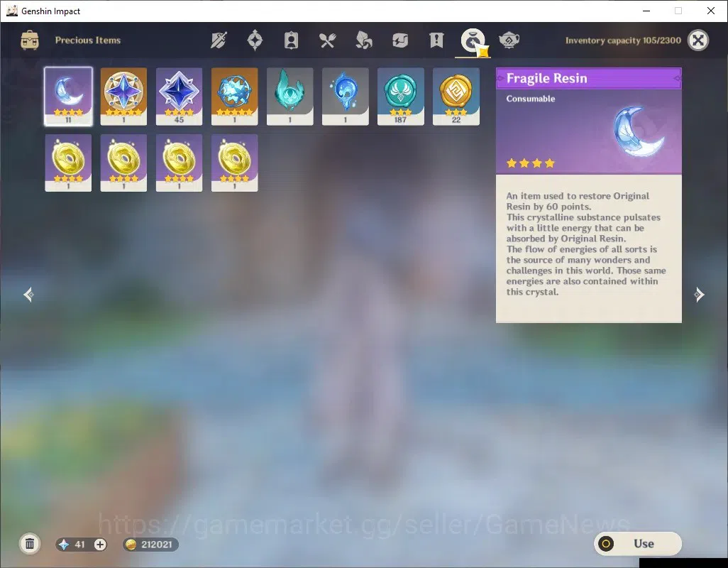Click the Use button
This screenshot has width=728, height=568.
[x=638, y=544]
